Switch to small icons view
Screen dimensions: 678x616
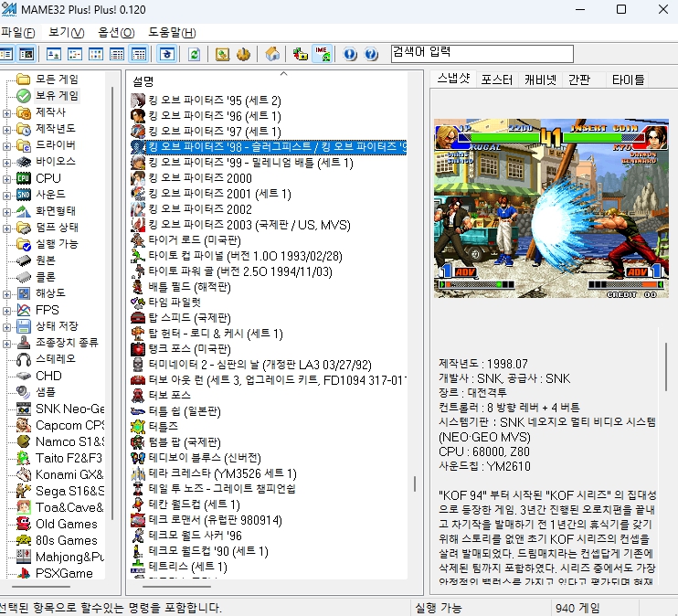pyautogui.click(x=75, y=54)
